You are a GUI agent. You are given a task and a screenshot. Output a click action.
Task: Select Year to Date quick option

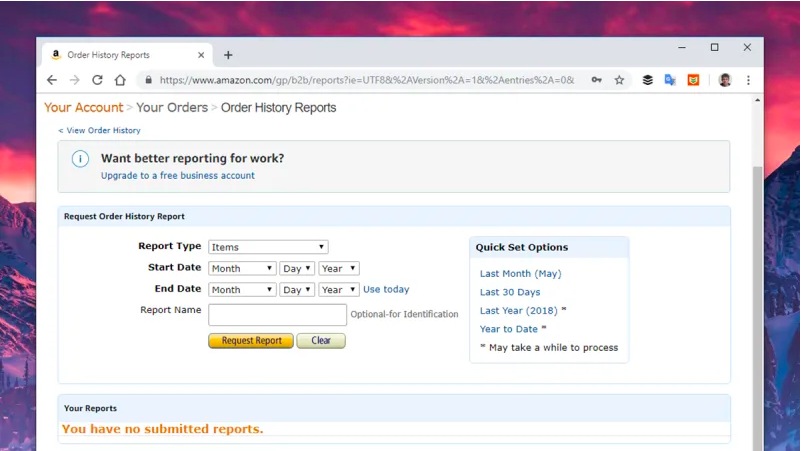(x=509, y=329)
